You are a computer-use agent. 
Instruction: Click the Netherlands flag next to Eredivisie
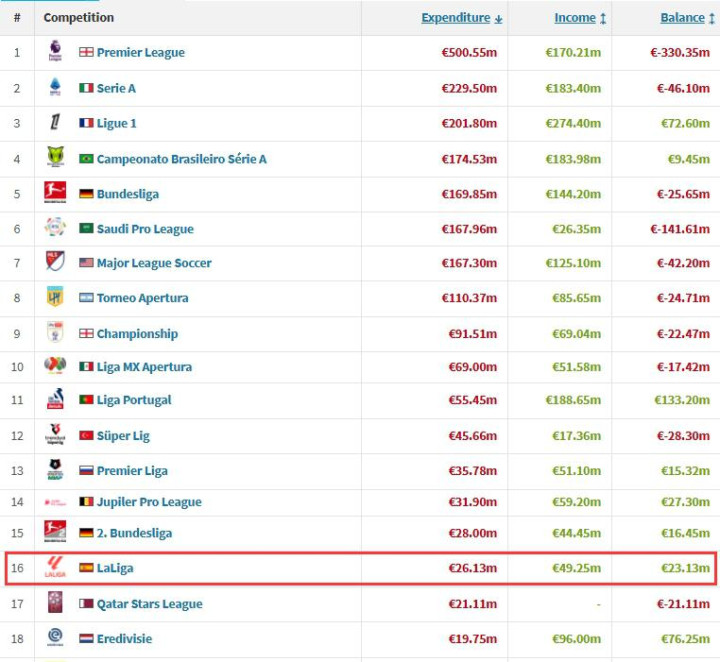point(86,639)
